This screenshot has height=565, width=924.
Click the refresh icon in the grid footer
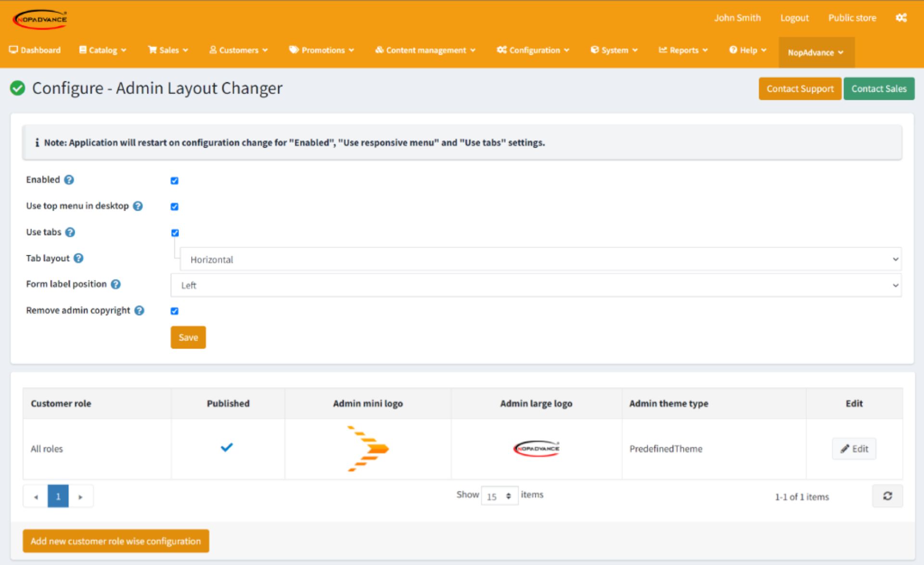(887, 496)
